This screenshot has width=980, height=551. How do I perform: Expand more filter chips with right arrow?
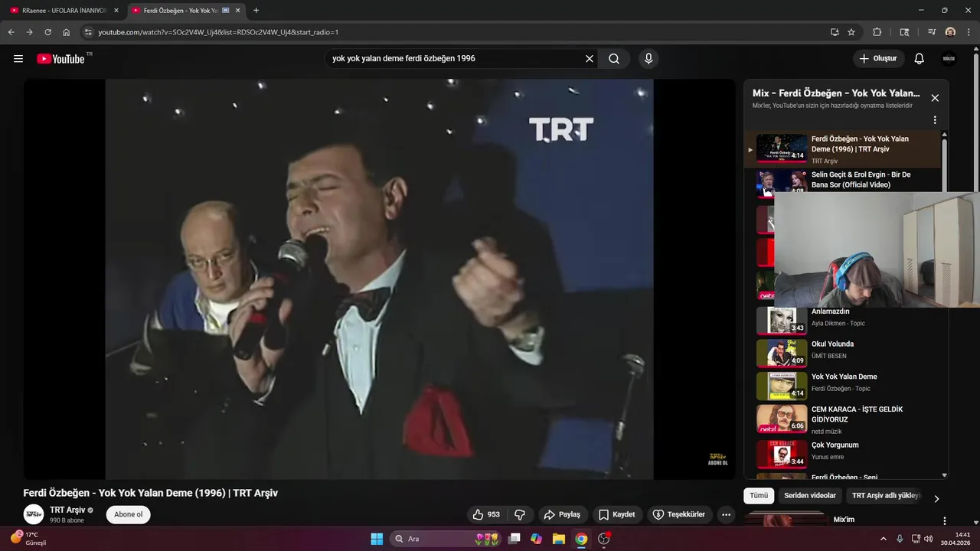[936, 498]
